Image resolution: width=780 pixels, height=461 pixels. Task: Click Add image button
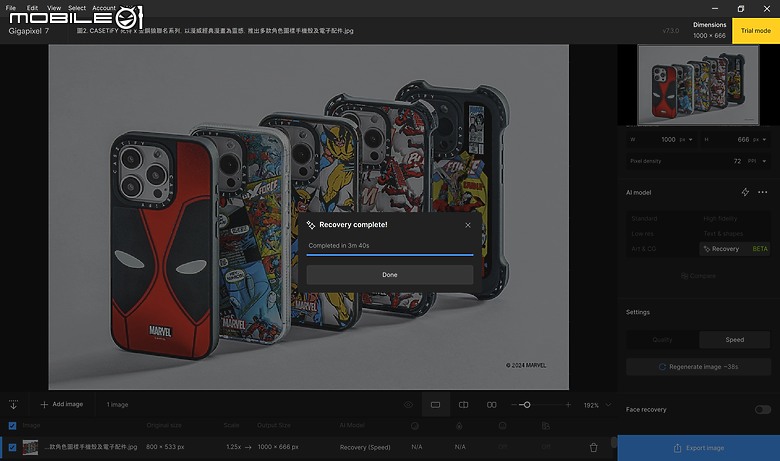tap(62, 405)
